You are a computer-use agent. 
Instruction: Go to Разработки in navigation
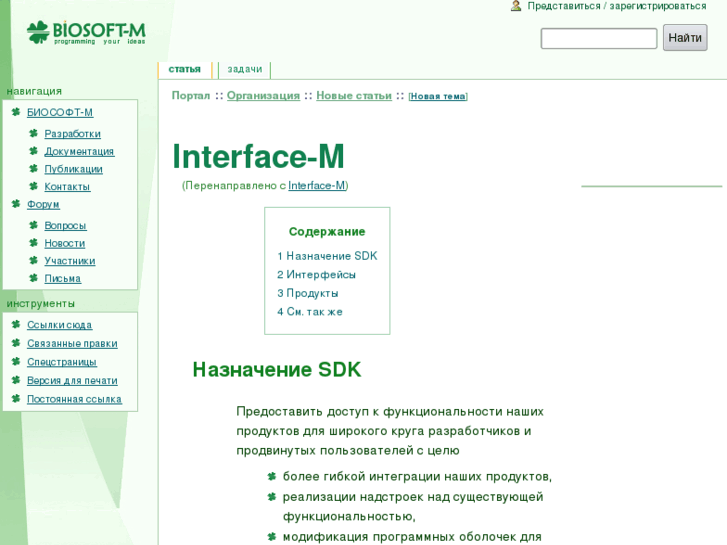(72, 134)
